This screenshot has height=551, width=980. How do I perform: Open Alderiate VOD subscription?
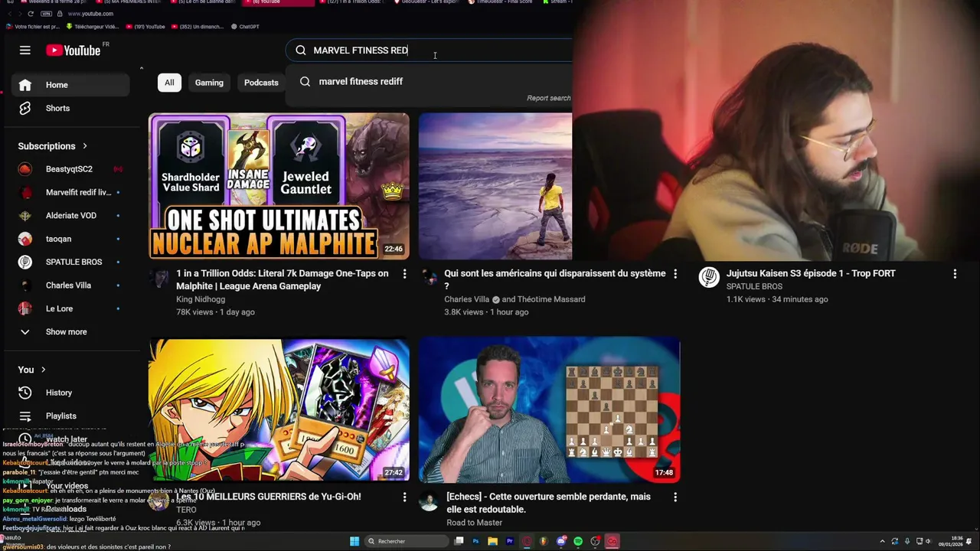(70, 216)
